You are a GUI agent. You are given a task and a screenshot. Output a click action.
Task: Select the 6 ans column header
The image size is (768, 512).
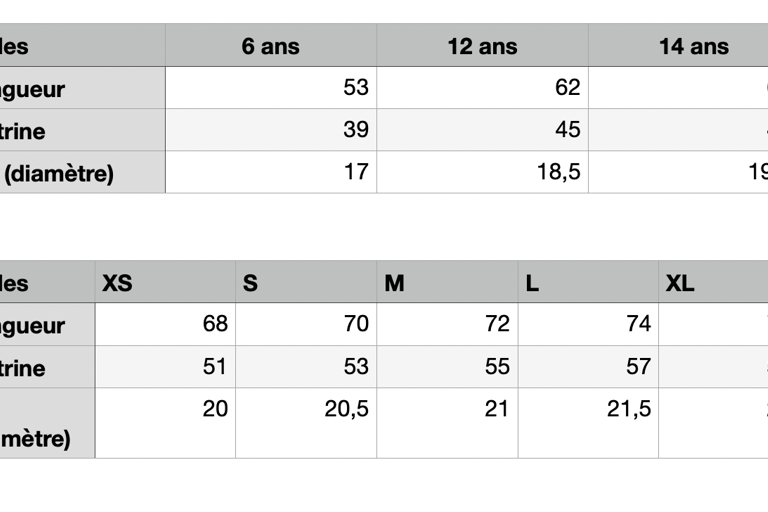point(271,45)
